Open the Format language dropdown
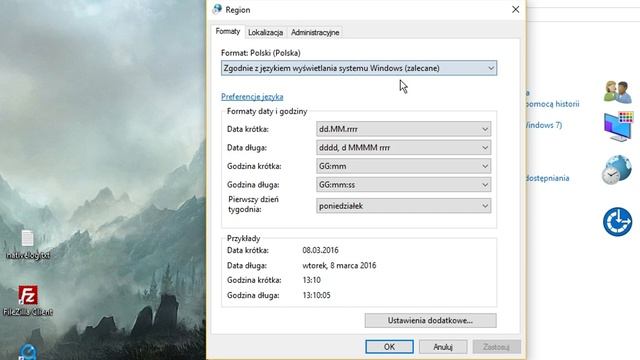 [x=359, y=68]
